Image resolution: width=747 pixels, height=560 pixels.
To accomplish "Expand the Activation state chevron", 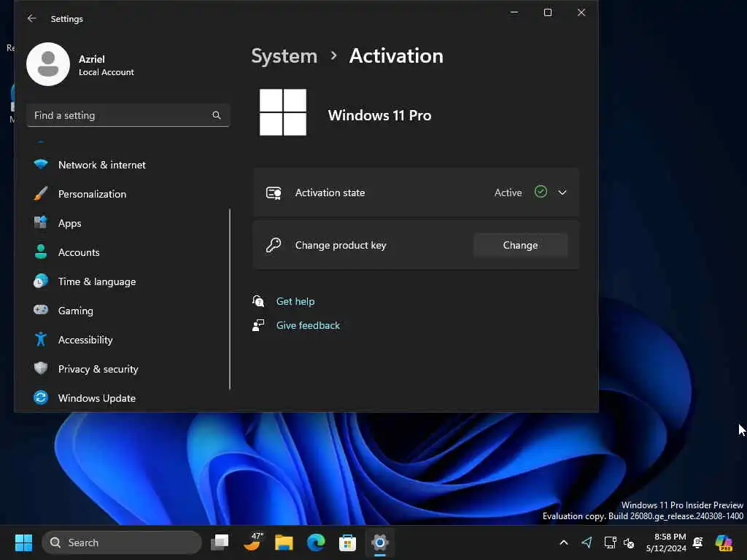I will click(562, 192).
